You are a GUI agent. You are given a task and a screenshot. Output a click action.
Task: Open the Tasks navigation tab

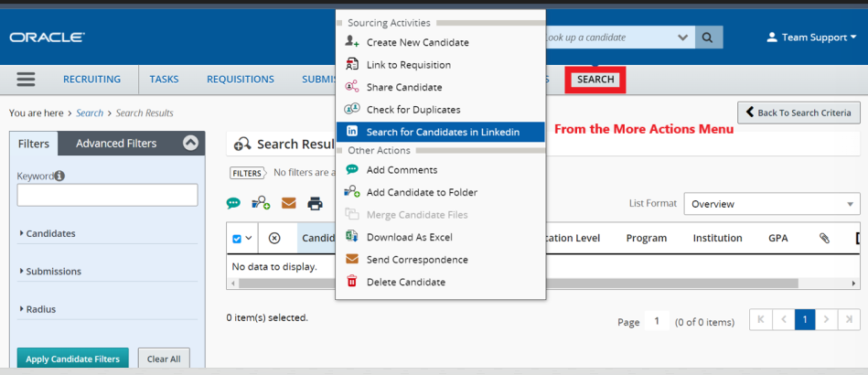[164, 80]
